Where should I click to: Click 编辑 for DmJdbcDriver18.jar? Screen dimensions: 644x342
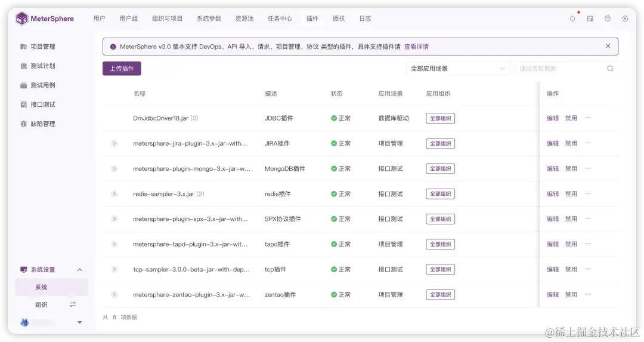(x=553, y=118)
